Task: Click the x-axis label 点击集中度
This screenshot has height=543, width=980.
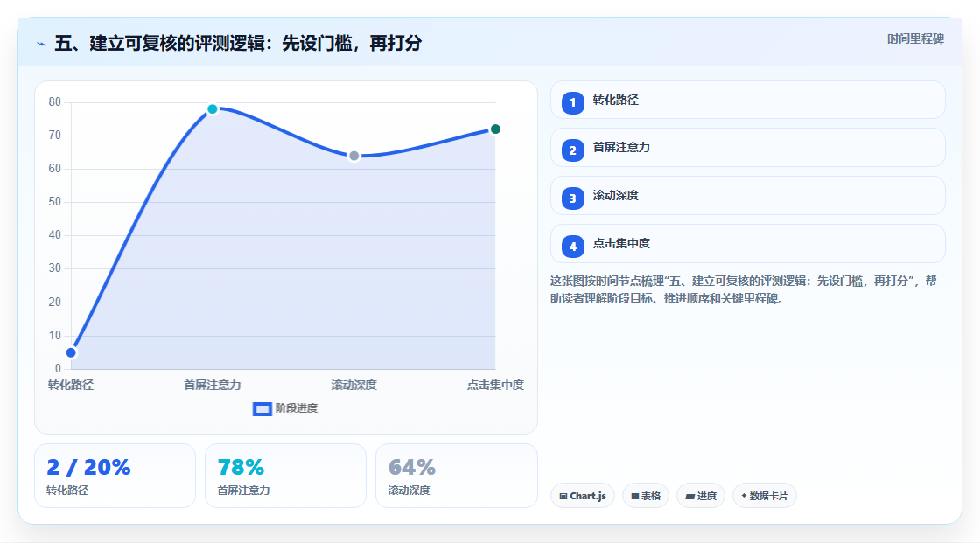Action: (495, 385)
